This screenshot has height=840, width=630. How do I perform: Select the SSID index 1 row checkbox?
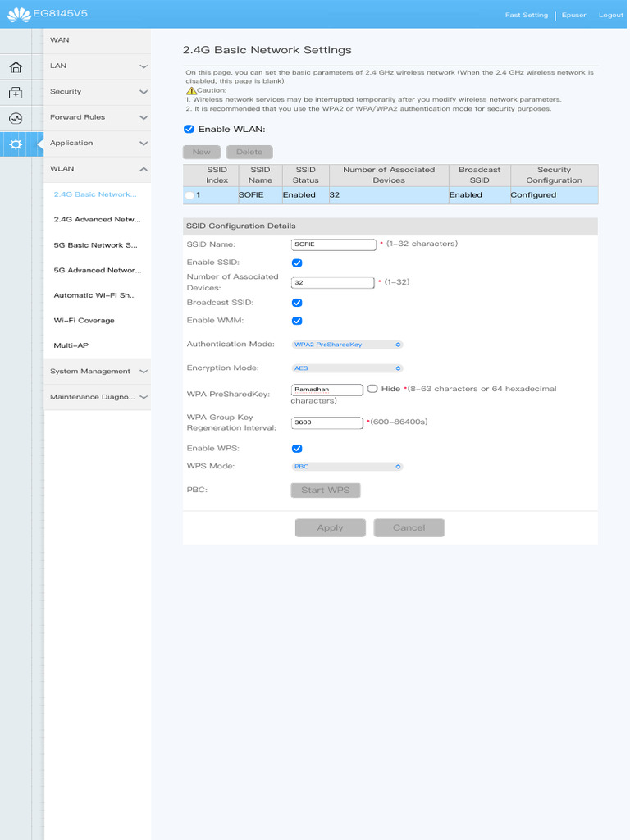point(189,195)
